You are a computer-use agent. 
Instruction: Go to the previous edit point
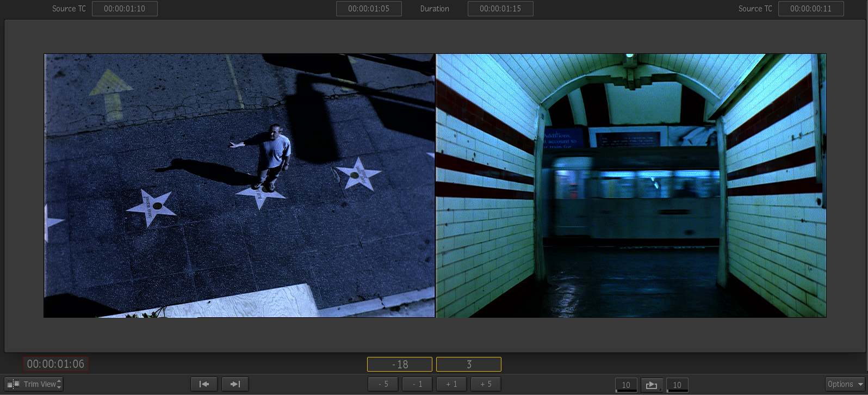coord(204,384)
